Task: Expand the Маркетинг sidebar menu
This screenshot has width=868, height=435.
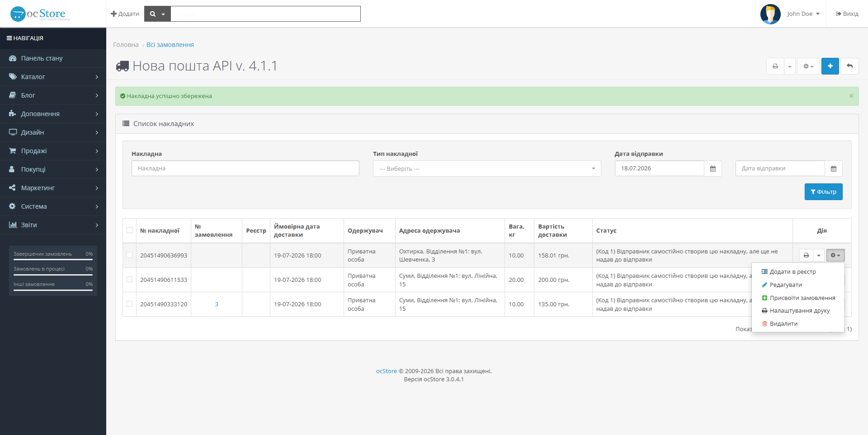Action: [x=53, y=188]
